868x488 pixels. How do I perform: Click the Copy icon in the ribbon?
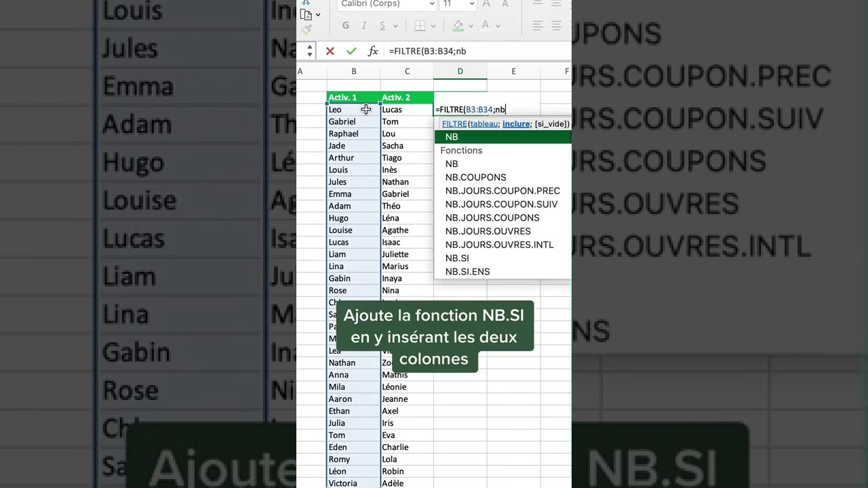306,14
